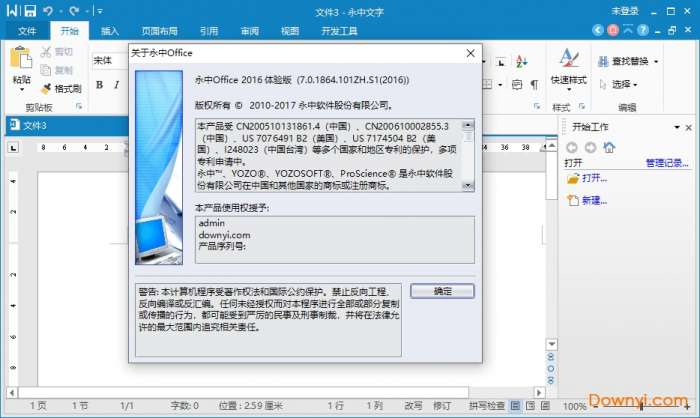Open the quick access toolbar customize arrow
This screenshot has width=700, height=418.
(100, 11)
